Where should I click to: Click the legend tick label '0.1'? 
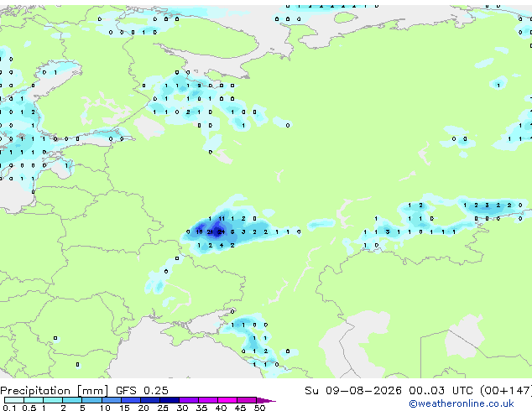[x=9, y=408]
